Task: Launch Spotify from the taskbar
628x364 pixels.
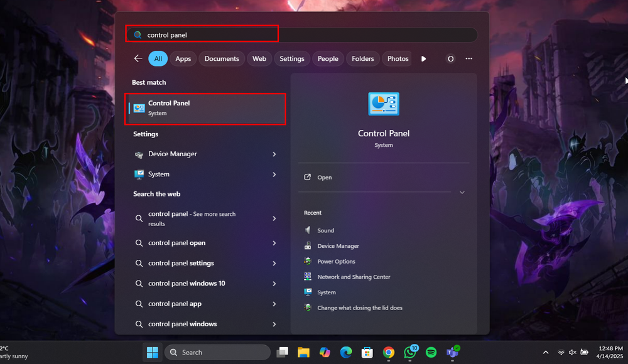Action: click(x=431, y=352)
